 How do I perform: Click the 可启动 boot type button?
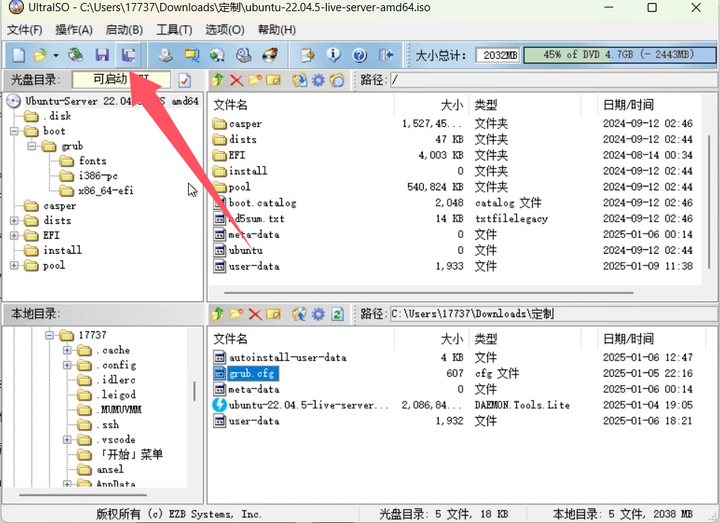(122, 80)
